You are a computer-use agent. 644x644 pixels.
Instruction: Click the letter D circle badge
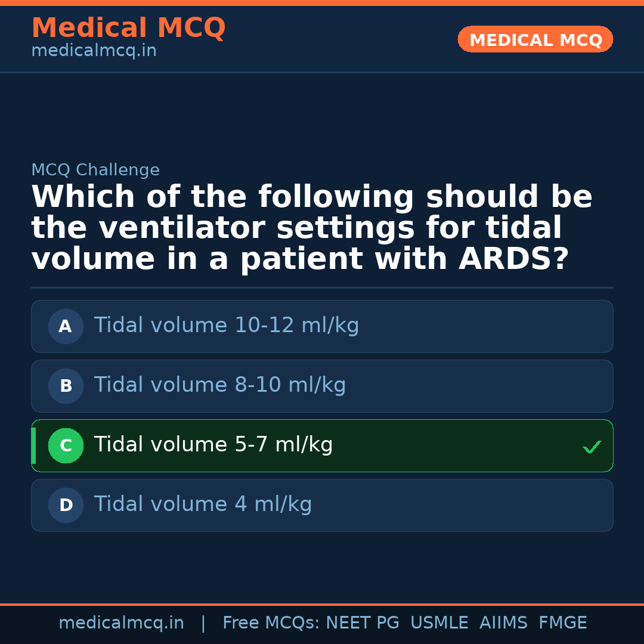click(66, 505)
